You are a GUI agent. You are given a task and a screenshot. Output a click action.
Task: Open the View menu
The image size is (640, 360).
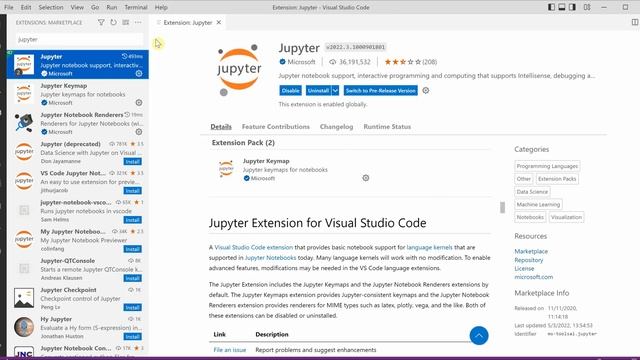pos(77,7)
